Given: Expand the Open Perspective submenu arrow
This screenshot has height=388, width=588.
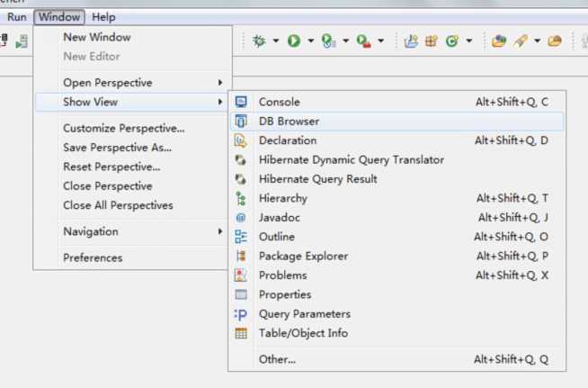Looking at the screenshot, I should 220,82.
